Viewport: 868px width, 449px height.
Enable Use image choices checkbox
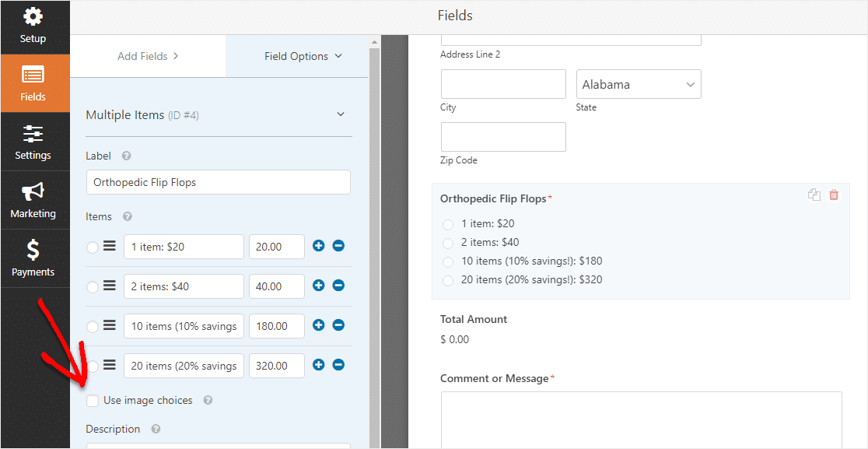tap(93, 400)
